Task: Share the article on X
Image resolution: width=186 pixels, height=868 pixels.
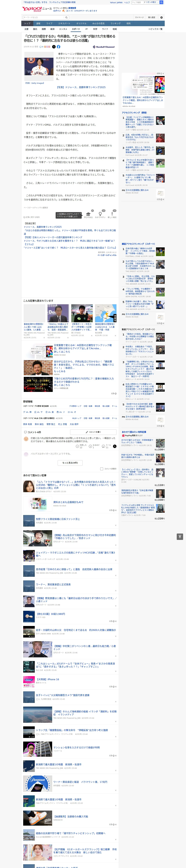Action: (x=54, y=47)
